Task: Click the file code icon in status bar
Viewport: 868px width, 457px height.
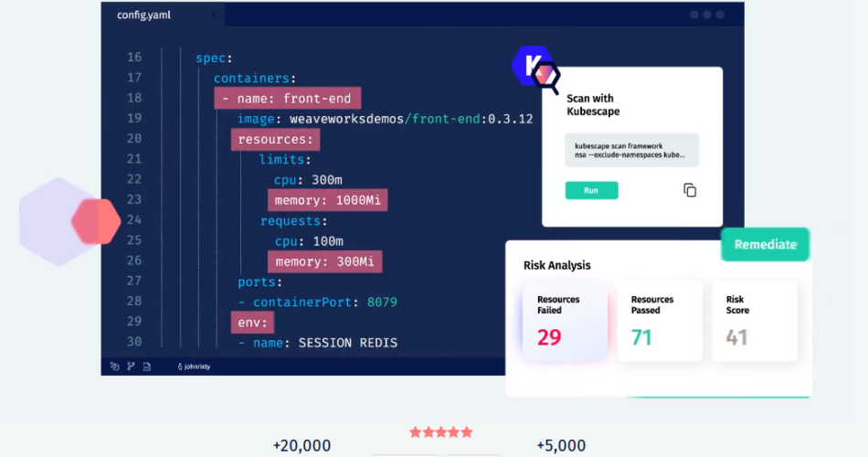Action: 147,366
